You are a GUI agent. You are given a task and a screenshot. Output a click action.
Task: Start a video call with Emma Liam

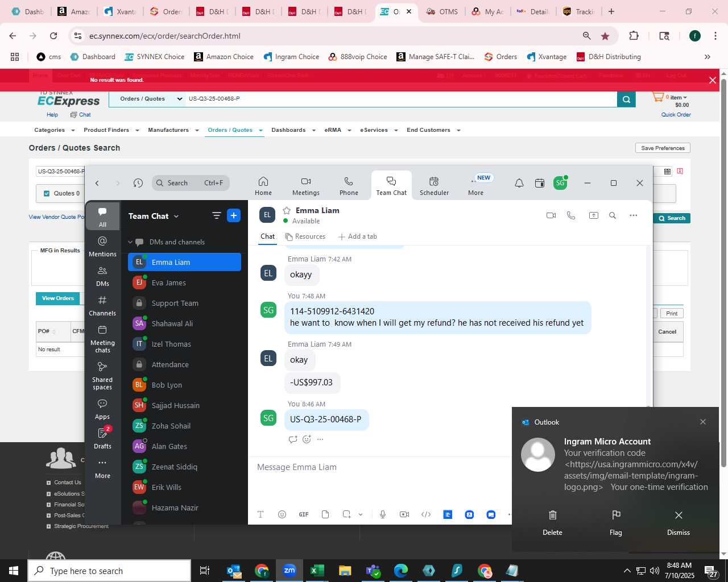tap(551, 215)
